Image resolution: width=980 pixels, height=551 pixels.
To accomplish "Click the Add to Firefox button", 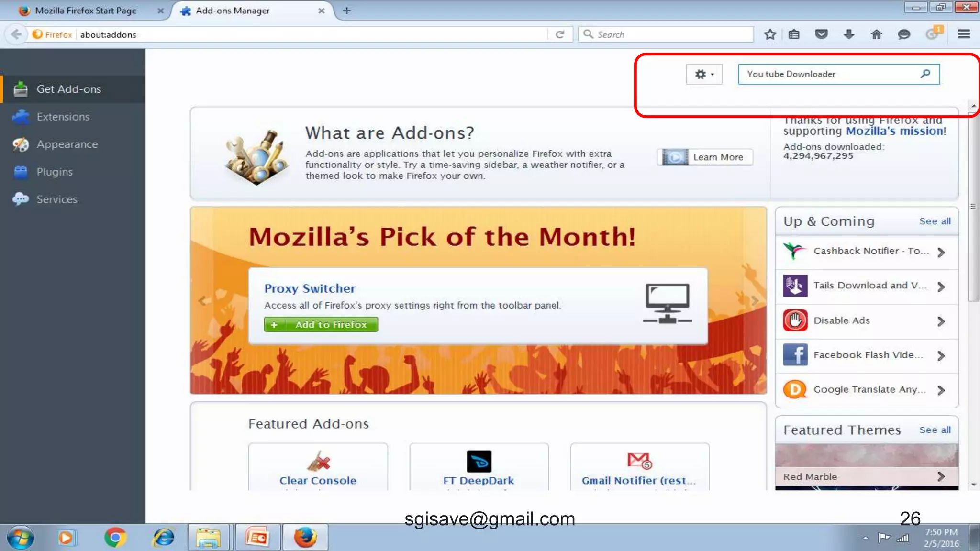I will click(x=321, y=324).
